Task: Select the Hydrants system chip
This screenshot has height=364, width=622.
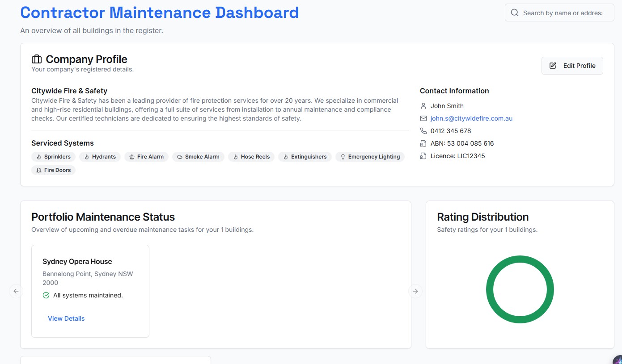Action: [x=100, y=156]
